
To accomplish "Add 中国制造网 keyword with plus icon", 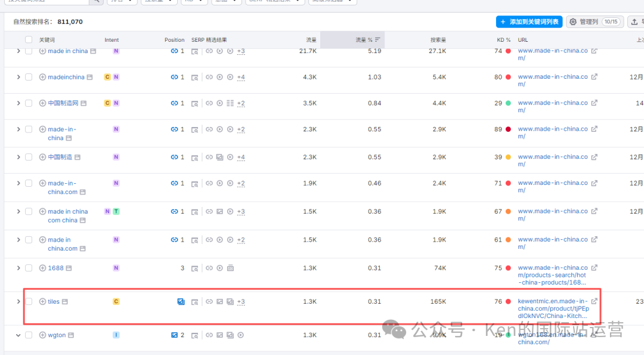I will tap(42, 103).
